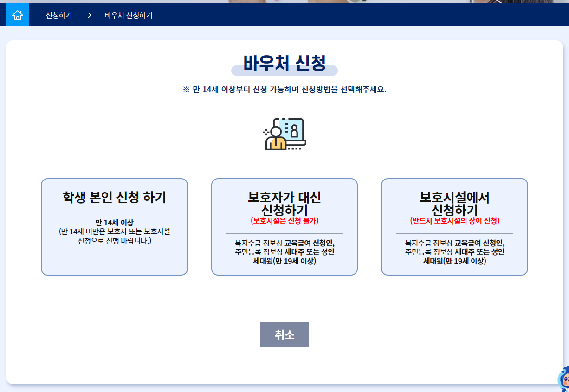Select the protective facility application card
Screen dimensions: 569x392
(x=454, y=227)
